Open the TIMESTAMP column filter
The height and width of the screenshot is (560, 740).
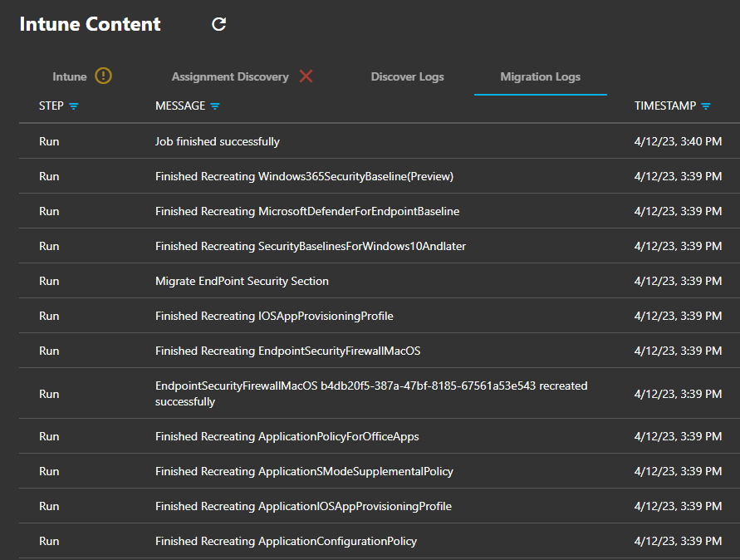[x=706, y=106]
